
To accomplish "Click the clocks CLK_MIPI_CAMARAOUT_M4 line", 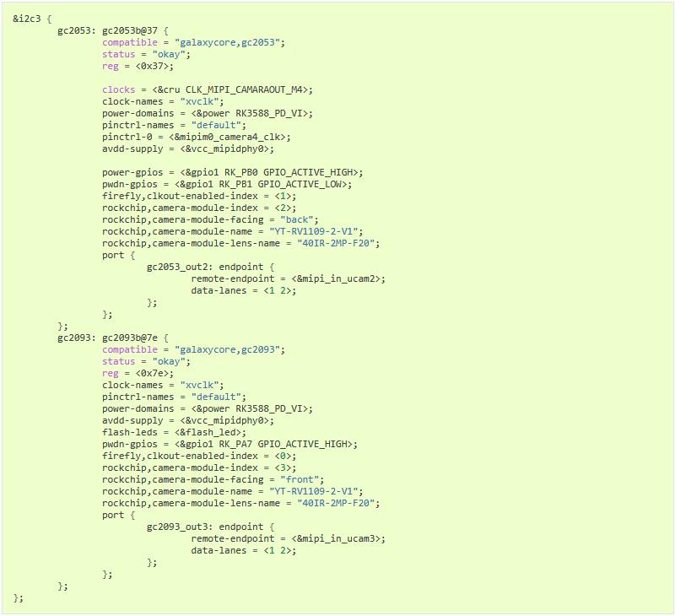I will pos(208,90).
